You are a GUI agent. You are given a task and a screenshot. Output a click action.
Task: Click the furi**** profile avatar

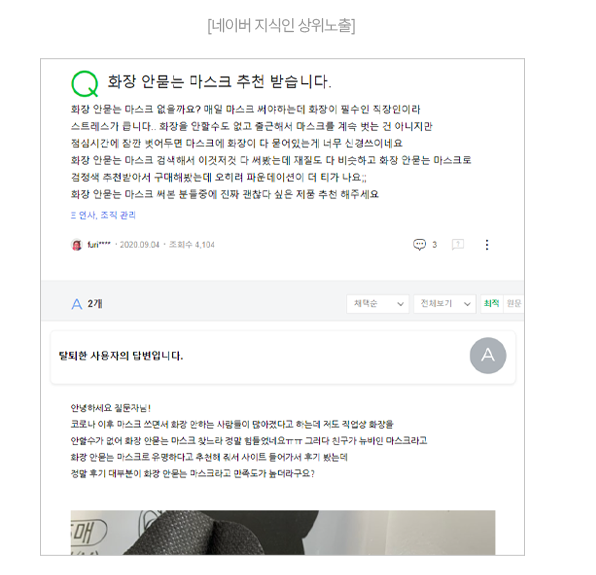tap(77, 245)
